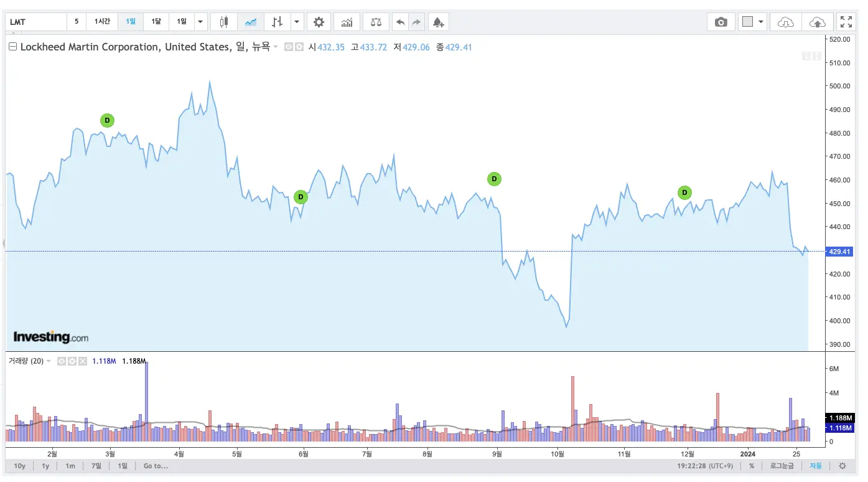The width and height of the screenshot is (868, 482).
Task: Click the low value 429.06
Action: point(416,47)
